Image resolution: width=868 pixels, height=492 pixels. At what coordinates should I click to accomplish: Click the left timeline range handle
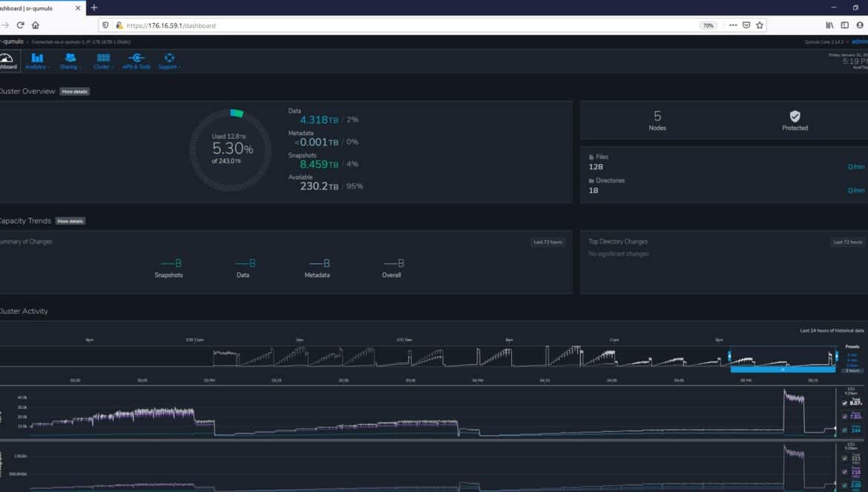729,356
